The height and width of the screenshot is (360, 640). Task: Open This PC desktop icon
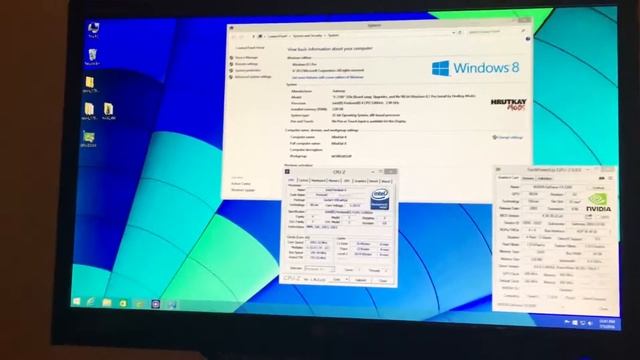93,29
